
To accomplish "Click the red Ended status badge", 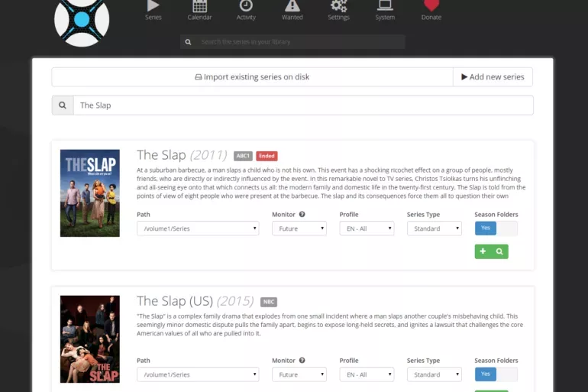I will point(267,156).
